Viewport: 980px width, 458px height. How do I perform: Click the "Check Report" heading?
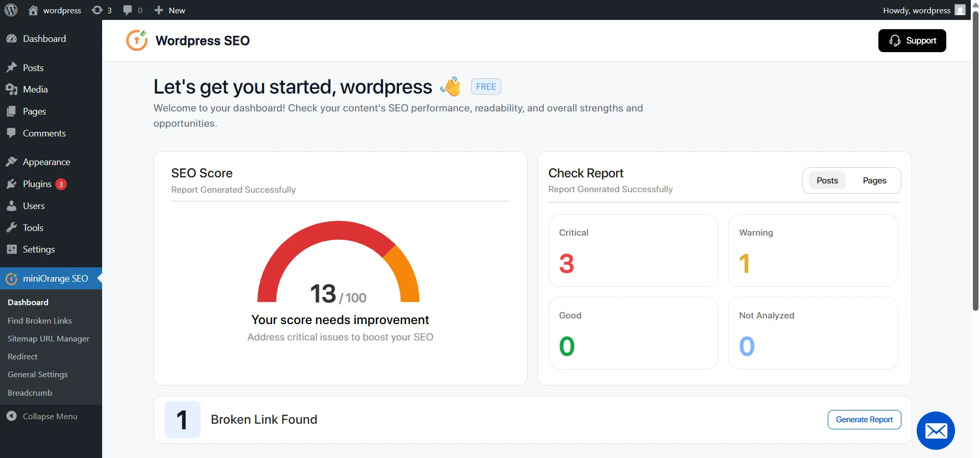tap(586, 173)
